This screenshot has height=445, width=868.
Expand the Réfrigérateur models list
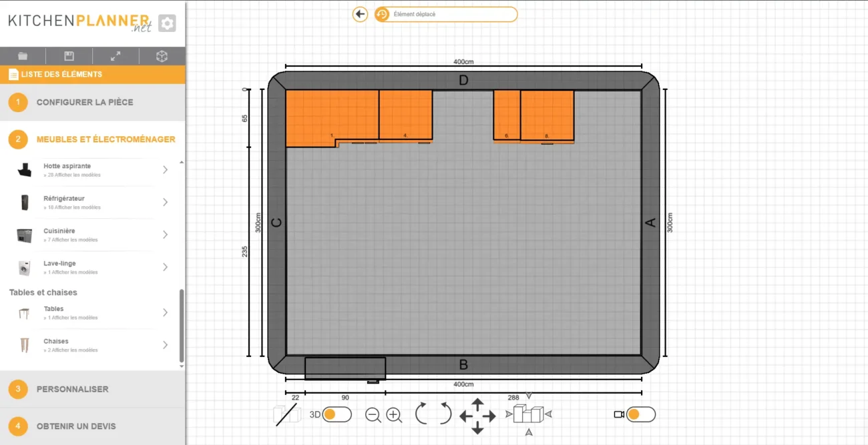point(165,202)
